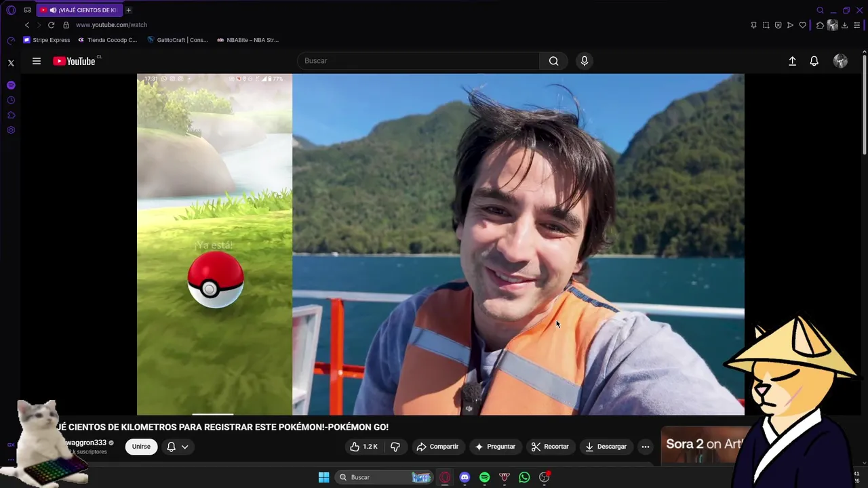Viewport: 868px width, 488px height.
Task: Open Opera GX from the taskbar
Action: click(445, 477)
